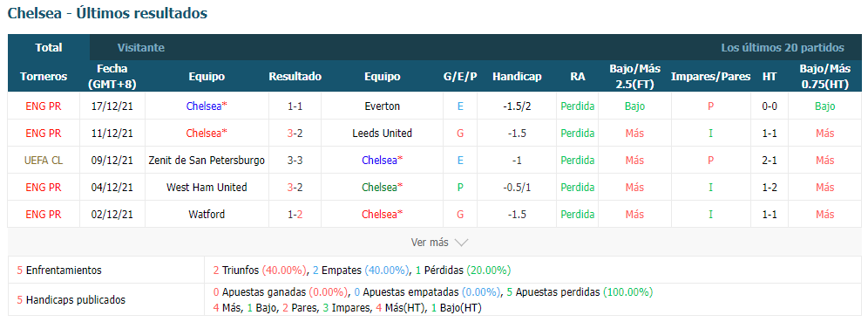This screenshot has width=868, height=322.
Task: Click ENG PR label for 17/12/21 match
Action: point(44,106)
